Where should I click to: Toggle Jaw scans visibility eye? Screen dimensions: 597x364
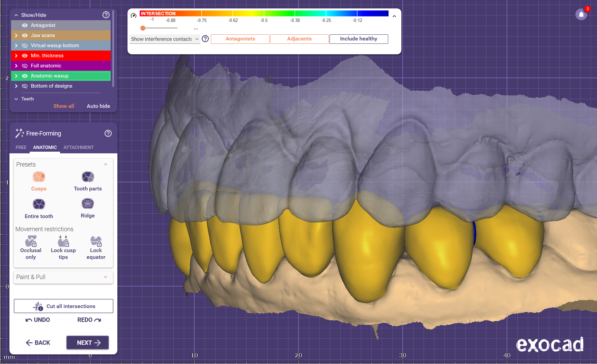[x=25, y=35]
